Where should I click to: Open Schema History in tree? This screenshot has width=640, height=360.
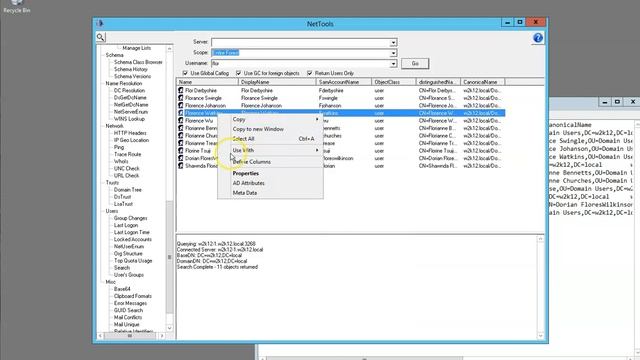[x=131, y=69]
